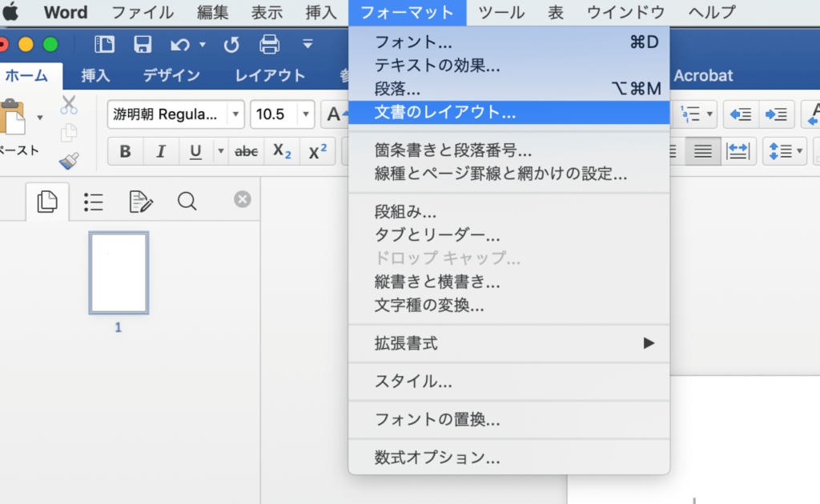Viewport: 820px width, 504px height.
Task: Toggle Italic formatting
Action: (x=160, y=151)
